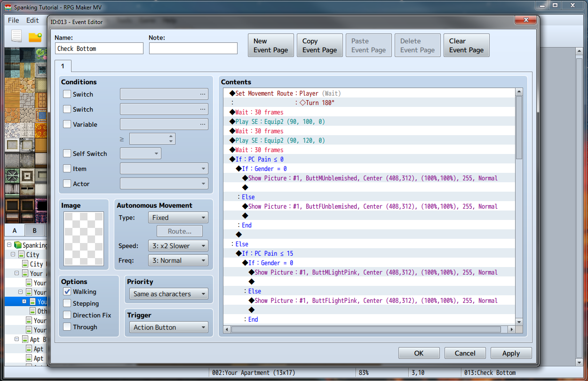Click Clear Event Page button
The width and height of the screenshot is (588, 381).
[467, 45]
